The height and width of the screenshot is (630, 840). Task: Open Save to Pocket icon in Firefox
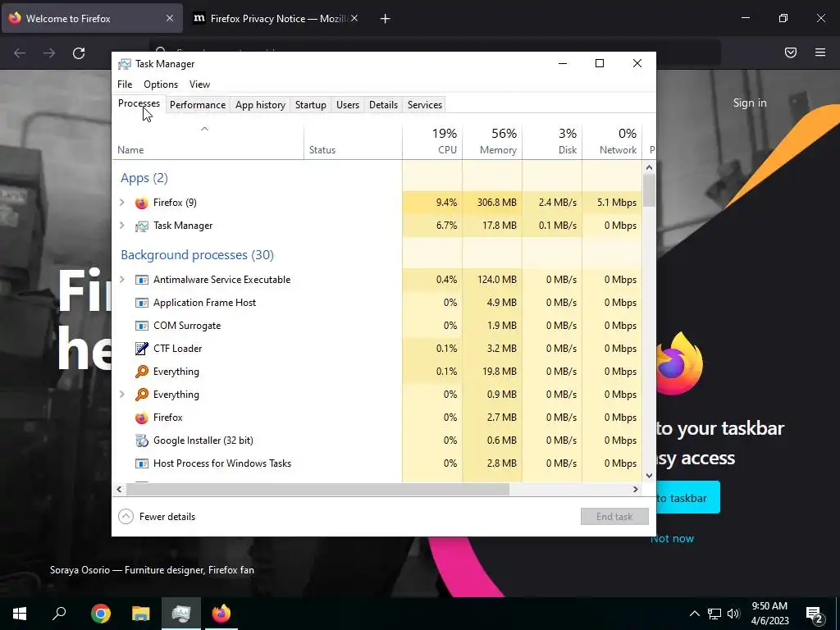[x=791, y=52]
